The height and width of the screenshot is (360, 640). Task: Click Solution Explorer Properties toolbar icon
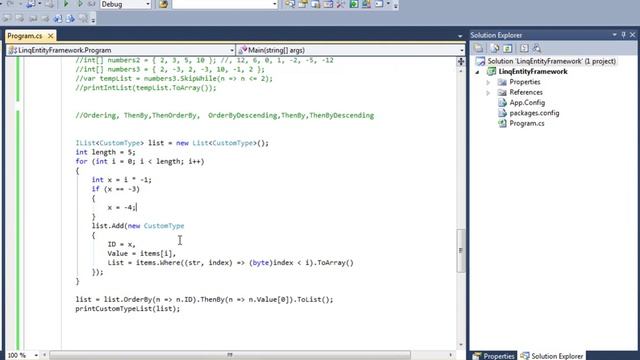click(x=478, y=49)
